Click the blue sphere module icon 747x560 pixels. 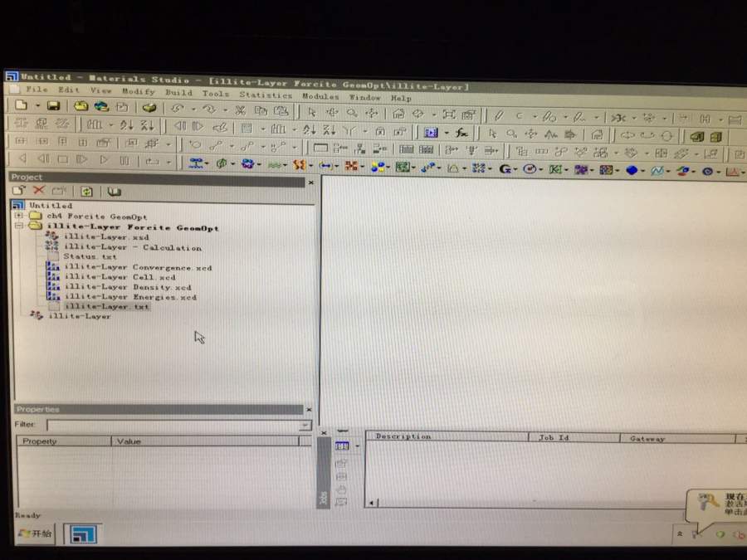632,170
